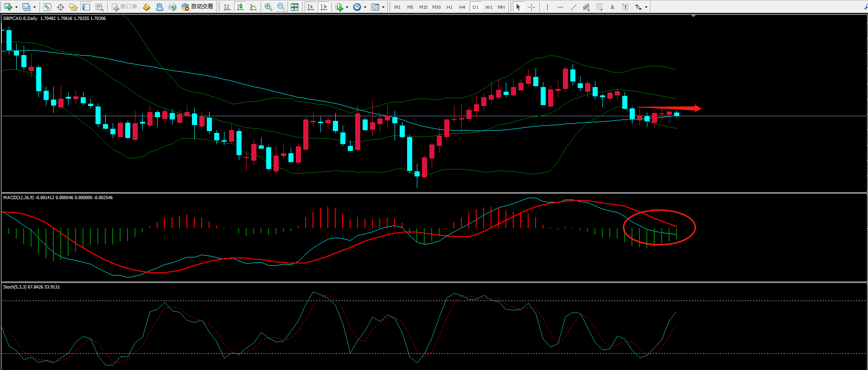
Task: Select the crosshair cursor tool
Action: coord(531,7)
